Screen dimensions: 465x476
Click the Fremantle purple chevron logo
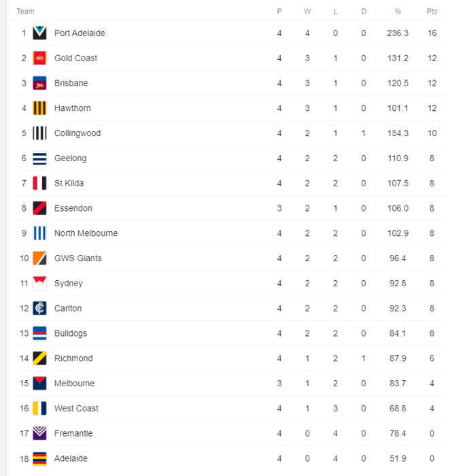point(40,433)
